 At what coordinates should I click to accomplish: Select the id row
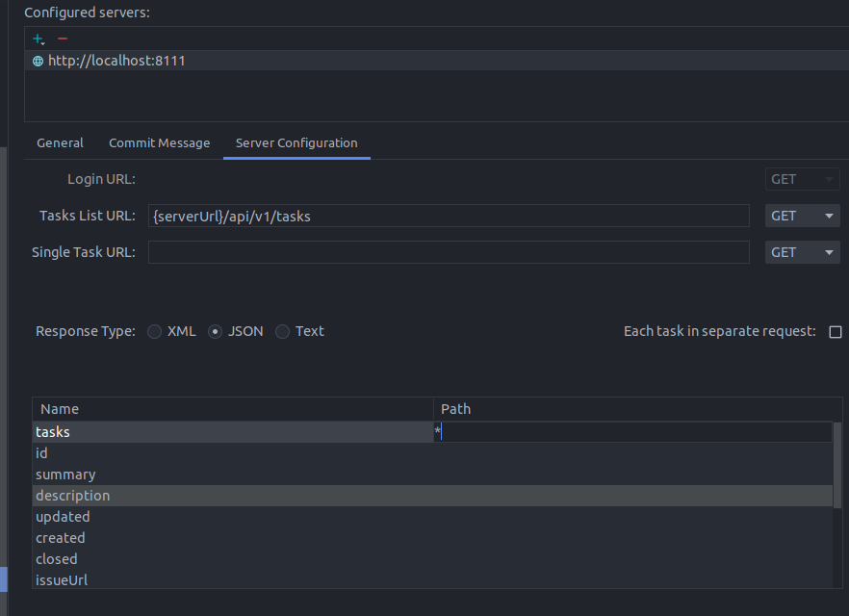tap(432, 453)
